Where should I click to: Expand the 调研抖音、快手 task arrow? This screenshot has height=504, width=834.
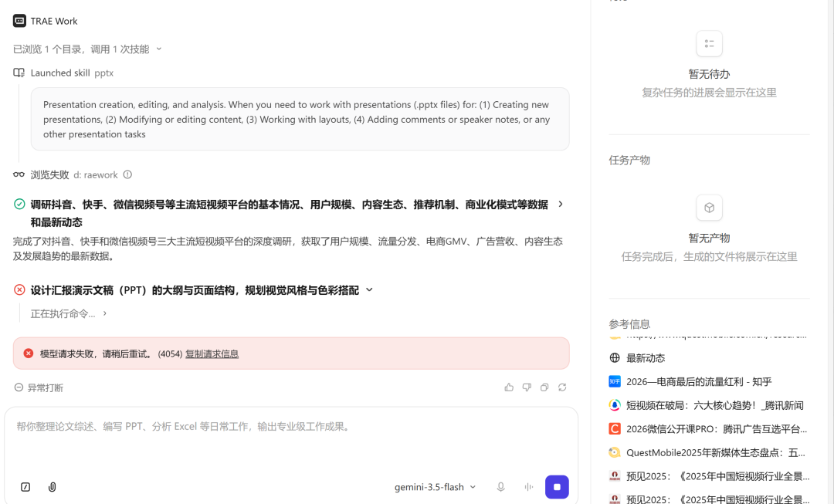tap(560, 205)
